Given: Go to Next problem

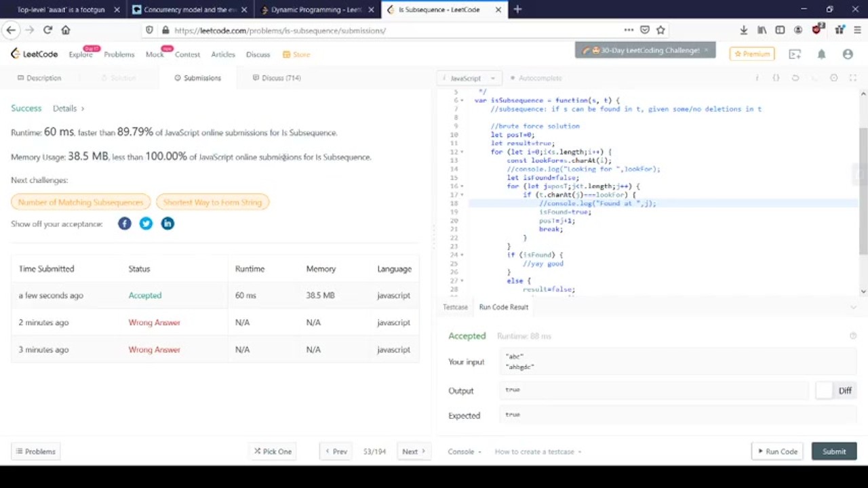Looking at the screenshot, I should point(414,451).
